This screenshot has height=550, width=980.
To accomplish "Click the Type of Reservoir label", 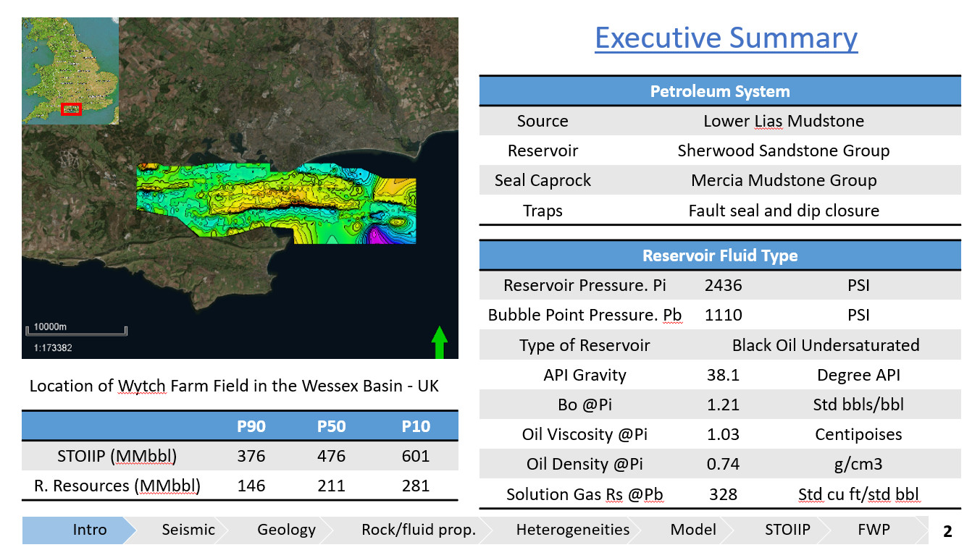I will [585, 345].
